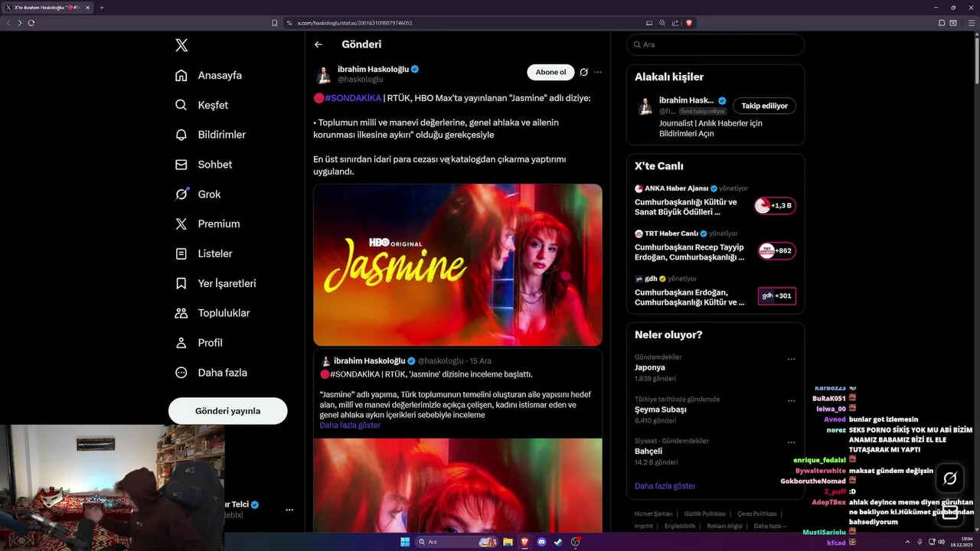This screenshot has width=980, height=551.
Task: Open a new browser tab
Action: click(101, 8)
